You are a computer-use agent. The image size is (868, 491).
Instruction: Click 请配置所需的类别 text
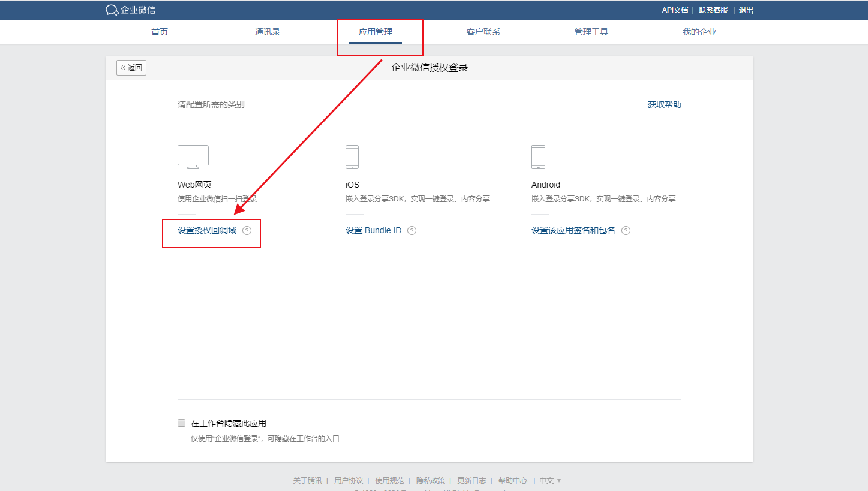pos(211,105)
